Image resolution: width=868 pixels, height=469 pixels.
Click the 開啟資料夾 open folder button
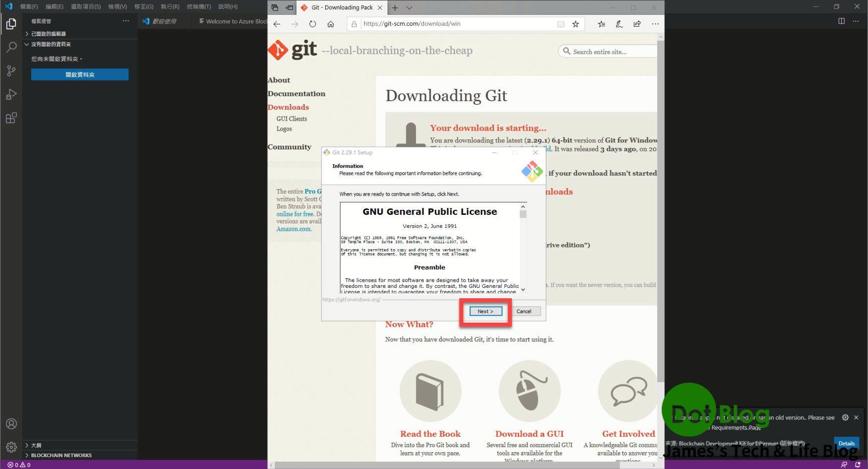pyautogui.click(x=80, y=74)
